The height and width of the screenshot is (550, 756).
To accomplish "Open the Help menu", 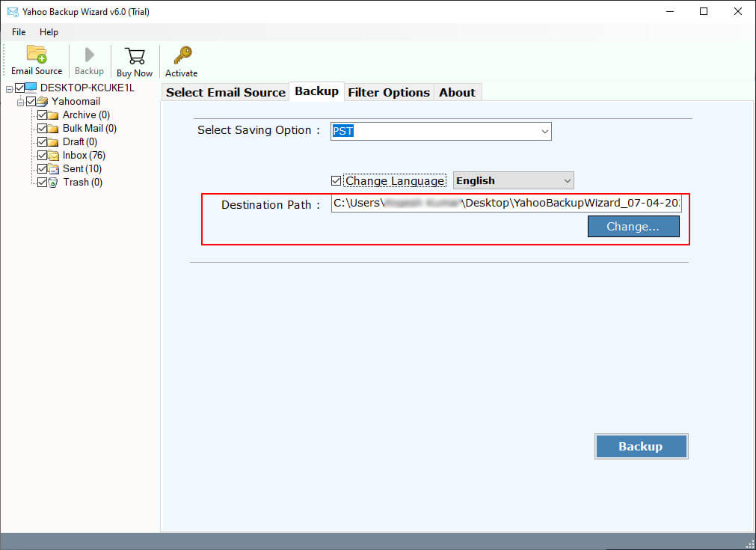I will coord(49,32).
